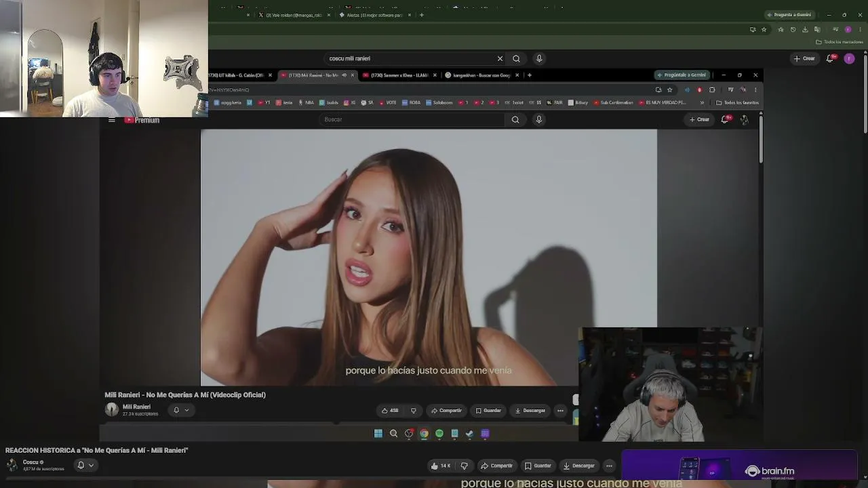This screenshot has height=488, width=868.
Task: Open notifications bell in the inner YouTube header
Action: coord(725,119)
